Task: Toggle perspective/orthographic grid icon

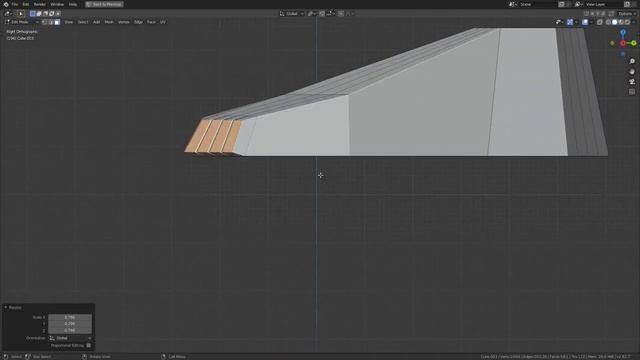Action: pos(632,92)
